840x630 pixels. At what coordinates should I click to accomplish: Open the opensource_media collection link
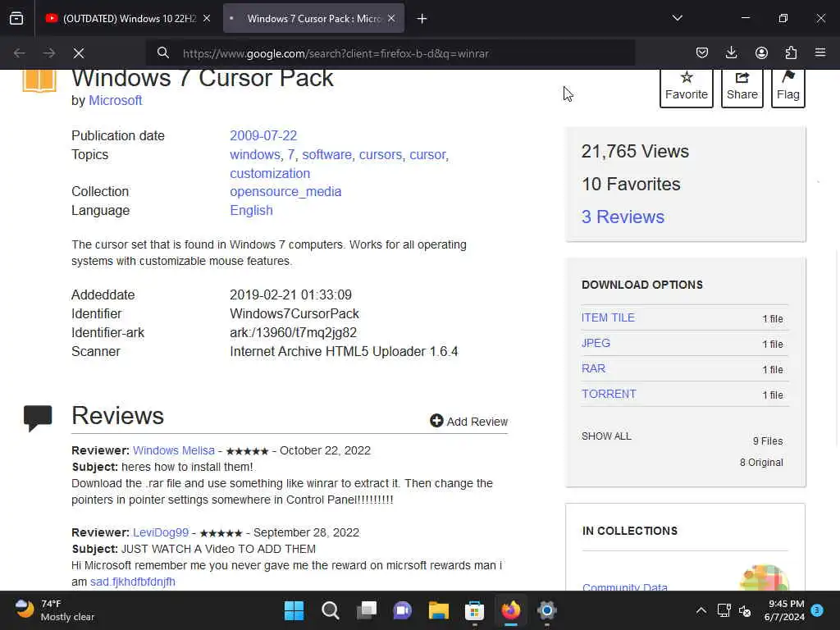(285, 192)
